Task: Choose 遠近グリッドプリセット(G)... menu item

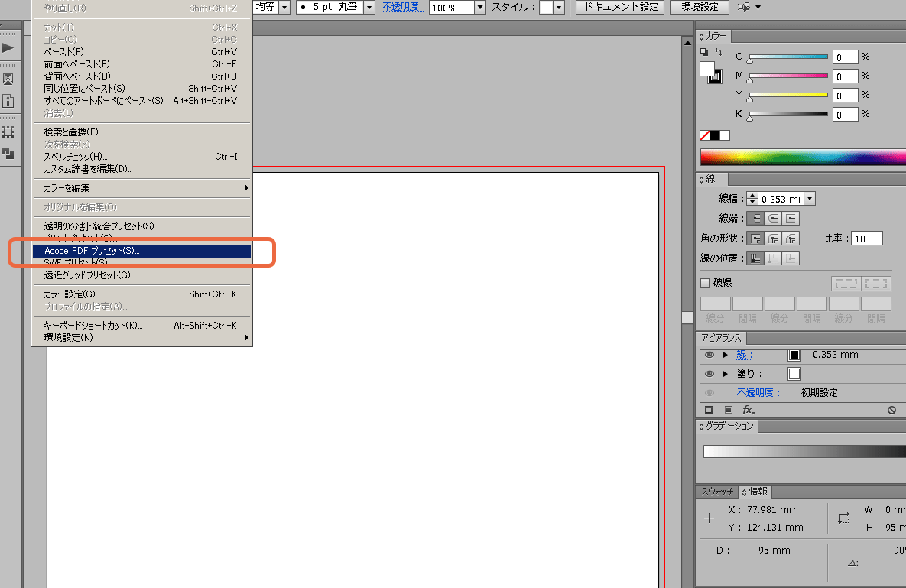Action: coord(141,275)
